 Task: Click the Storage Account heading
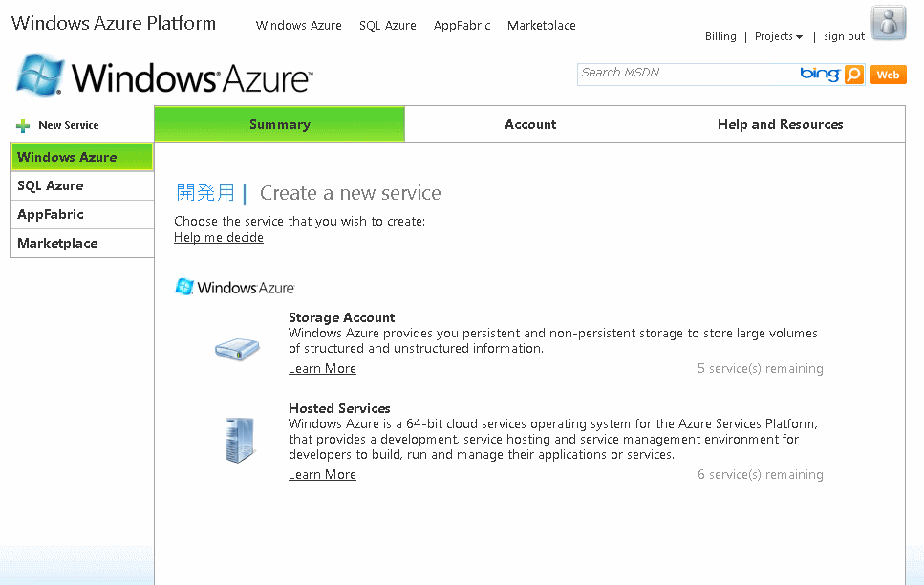[342, 318]
